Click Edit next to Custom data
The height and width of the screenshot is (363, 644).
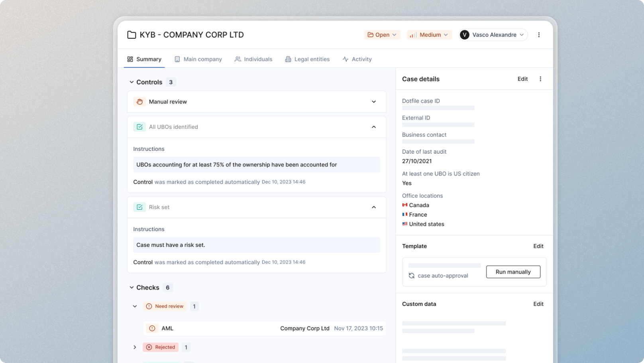pyautogui.click(x=538, y=304)
